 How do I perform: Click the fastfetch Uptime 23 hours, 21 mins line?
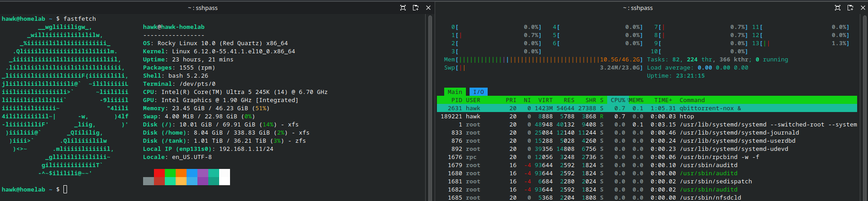(188, 59)
